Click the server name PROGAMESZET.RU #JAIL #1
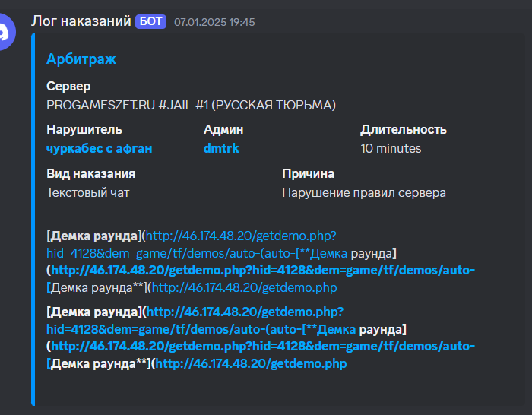The width and height of the screenshot is (532, 415). click(191, 105)
